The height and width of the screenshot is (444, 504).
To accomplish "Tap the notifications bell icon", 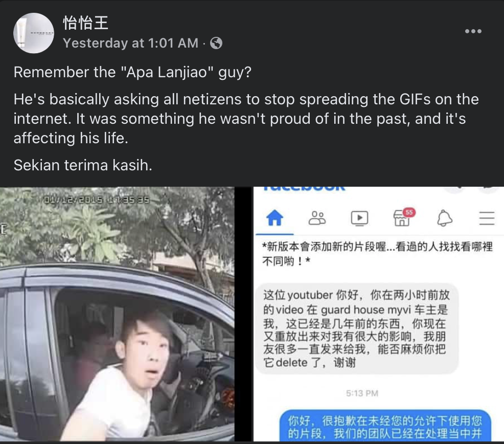I will 445,218.
